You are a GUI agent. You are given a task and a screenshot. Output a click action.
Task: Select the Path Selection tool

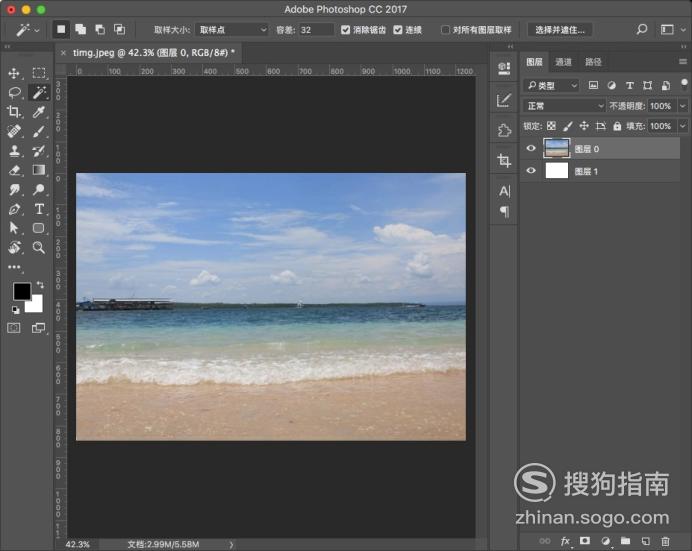click(14, 228)
